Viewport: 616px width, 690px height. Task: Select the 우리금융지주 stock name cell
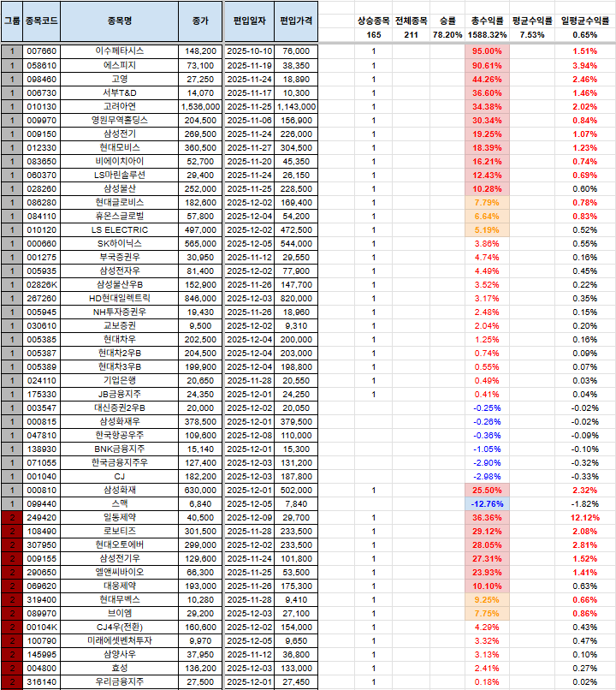[x=119, y=681]
